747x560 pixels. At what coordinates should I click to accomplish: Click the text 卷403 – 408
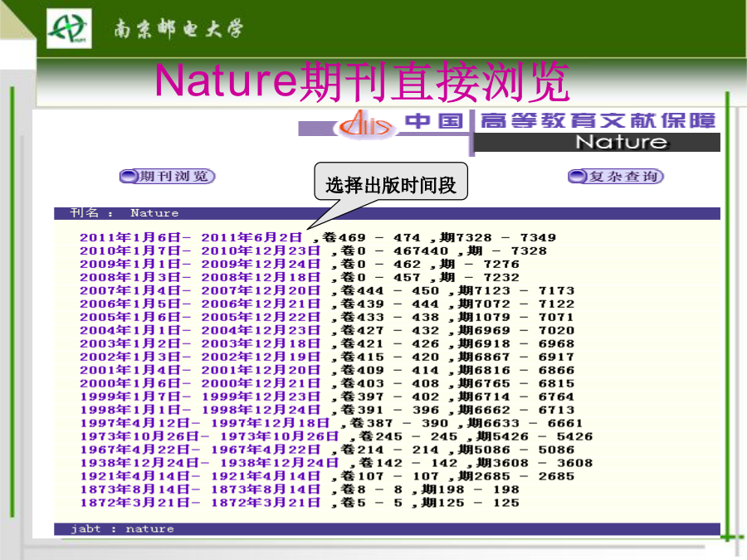point(390,383)
